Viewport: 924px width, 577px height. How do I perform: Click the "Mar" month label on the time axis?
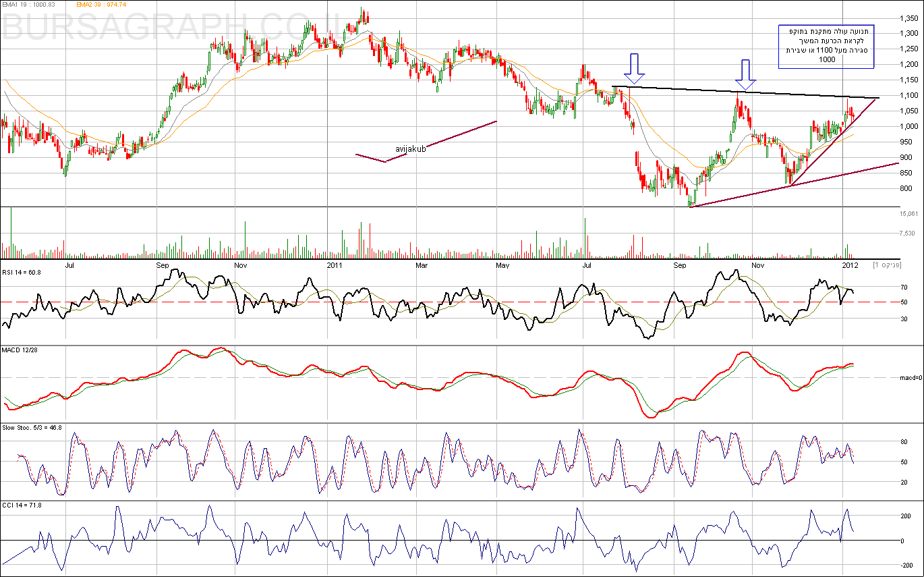[422, 265]
